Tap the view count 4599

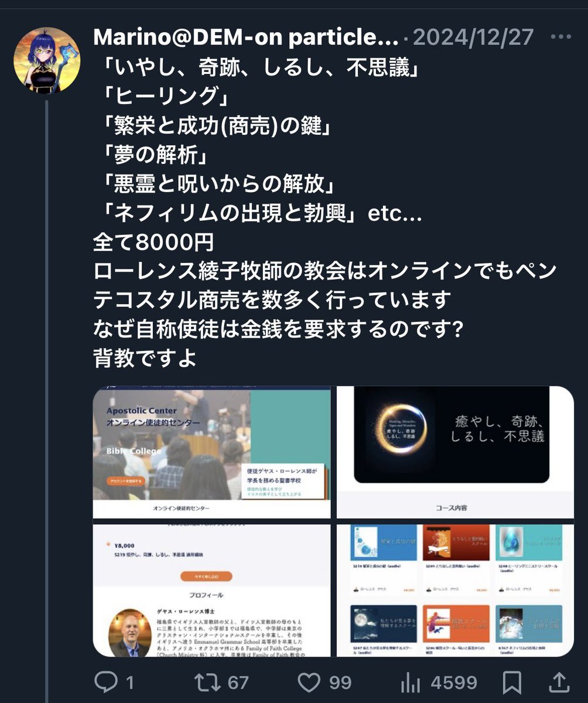(454, 682)
